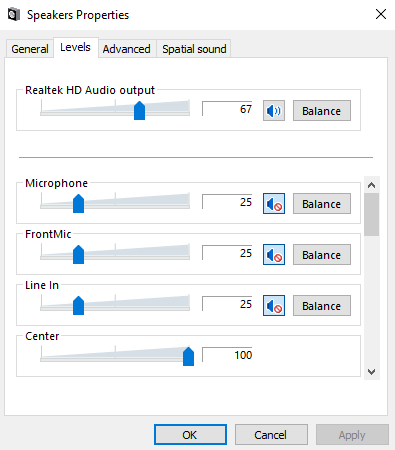Screen dimensions: 395x450
Task: Open Balance for FrontMic
Action: coord(322,254)
